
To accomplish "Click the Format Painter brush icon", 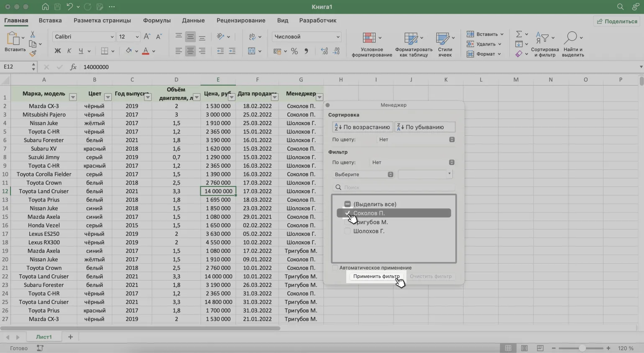I will coord(33,54).
